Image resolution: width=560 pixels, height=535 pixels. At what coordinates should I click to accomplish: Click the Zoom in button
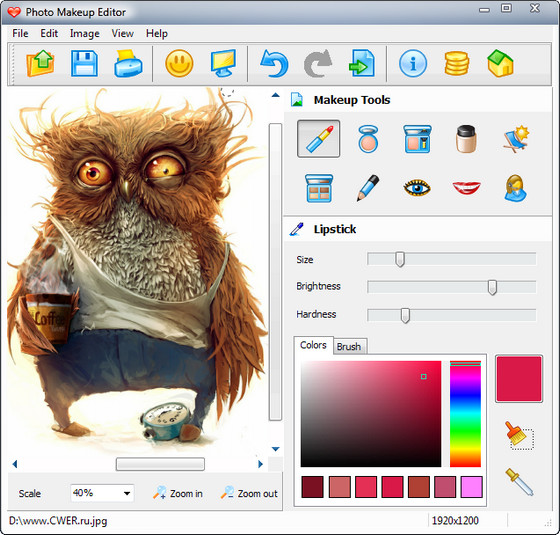point(178,493)
